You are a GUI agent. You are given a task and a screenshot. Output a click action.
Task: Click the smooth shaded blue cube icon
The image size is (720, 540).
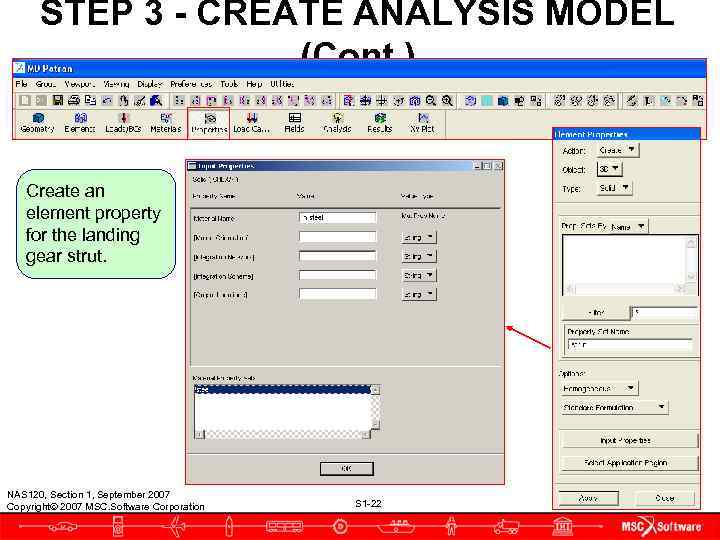[503, 100]
